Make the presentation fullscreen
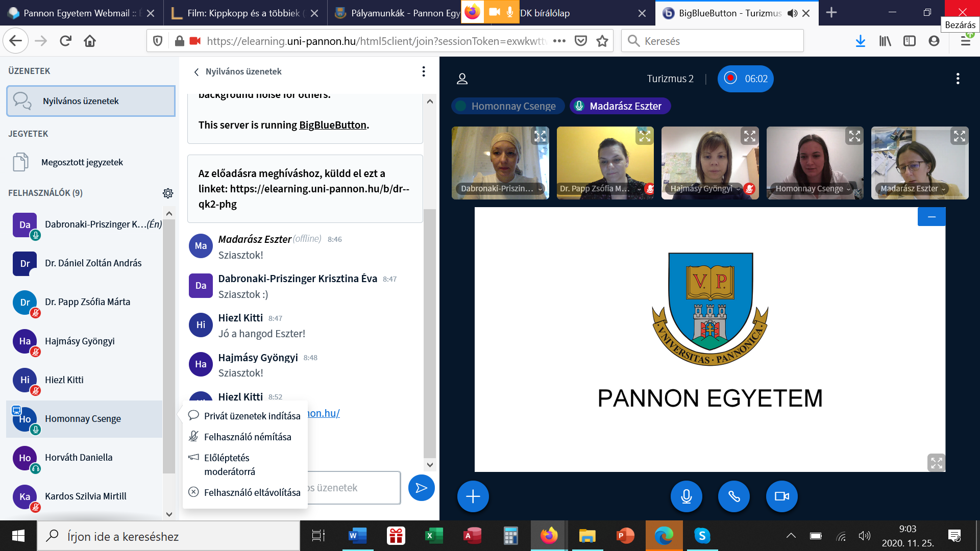 click(936, 463)
